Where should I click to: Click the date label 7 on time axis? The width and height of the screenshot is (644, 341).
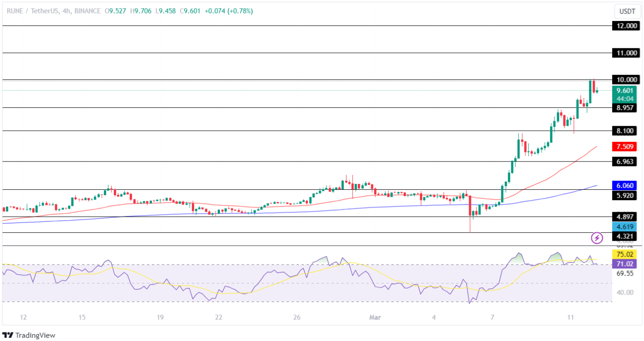click(x=492, y=317)
